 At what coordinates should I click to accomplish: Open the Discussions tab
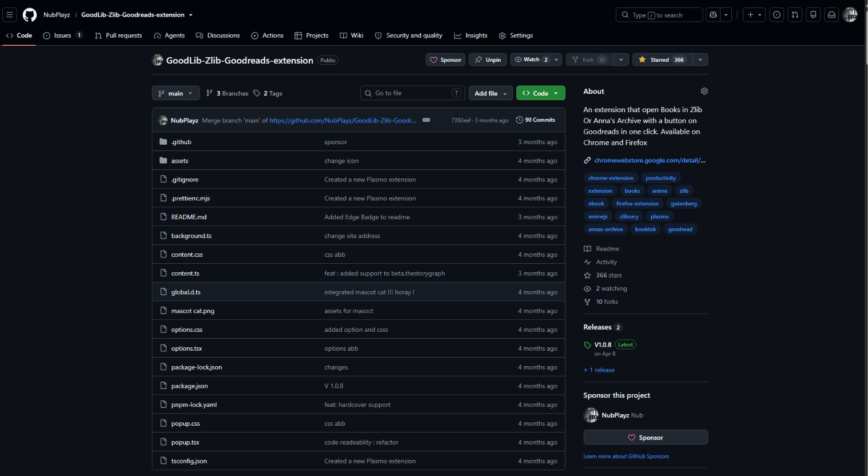click(x=218, y=35)
